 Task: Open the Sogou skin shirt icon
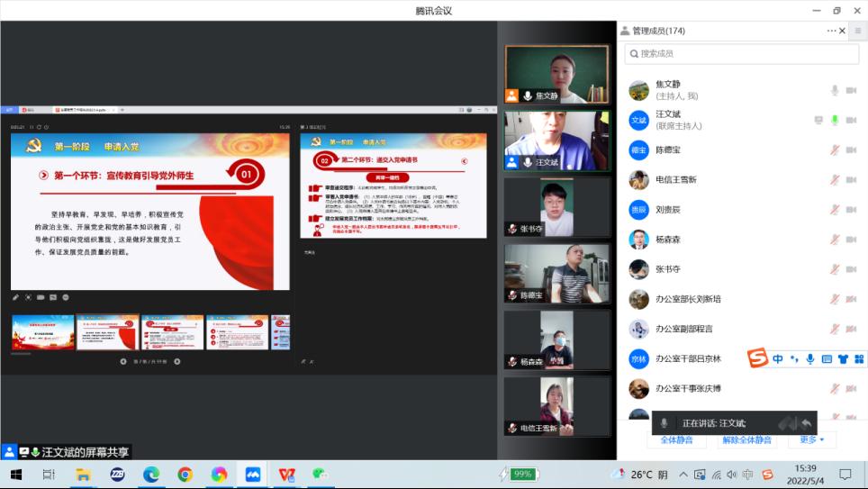(x=843, y=358)
